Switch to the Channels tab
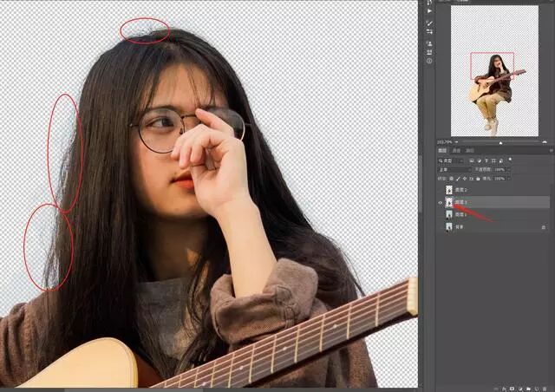 456,151
